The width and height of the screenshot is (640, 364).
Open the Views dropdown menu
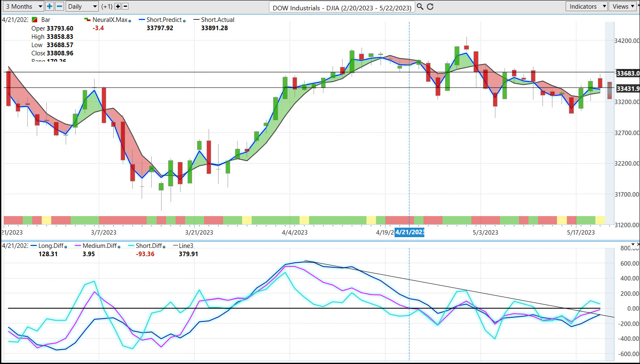623,6
